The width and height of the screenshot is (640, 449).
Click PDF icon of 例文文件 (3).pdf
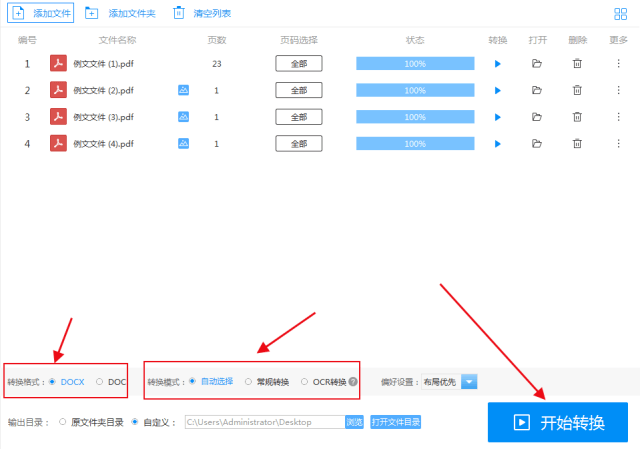pyautogui.click(x=58, y=117)
